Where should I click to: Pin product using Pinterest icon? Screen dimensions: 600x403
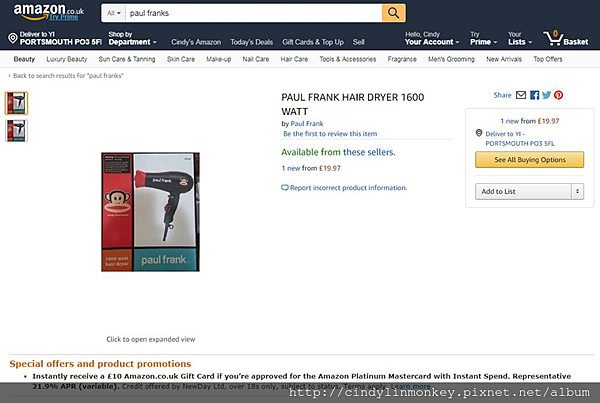click(558, 95)
